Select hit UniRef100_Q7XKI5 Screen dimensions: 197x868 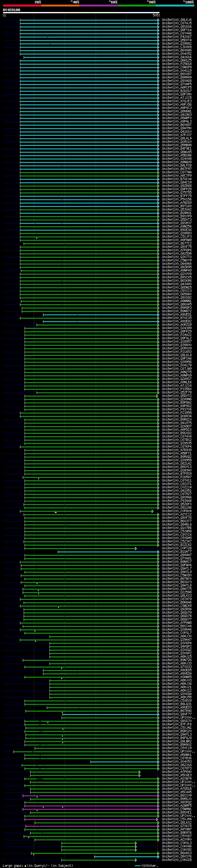pos(176,826)
